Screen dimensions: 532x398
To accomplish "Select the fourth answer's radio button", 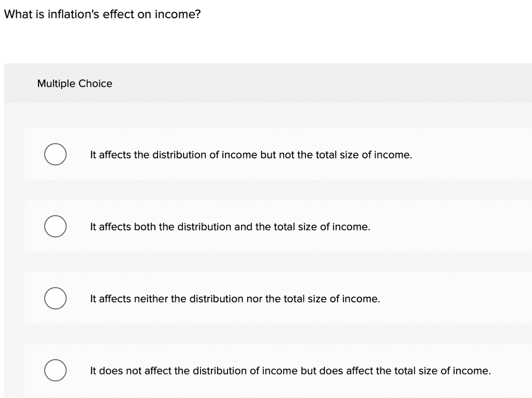I will tap(56, 370).
